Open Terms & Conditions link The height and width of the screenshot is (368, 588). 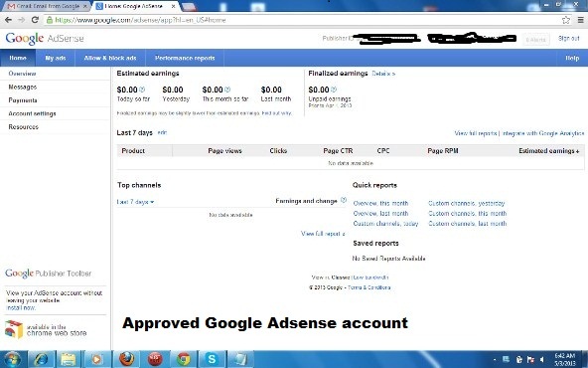click(x=369, y=287)
